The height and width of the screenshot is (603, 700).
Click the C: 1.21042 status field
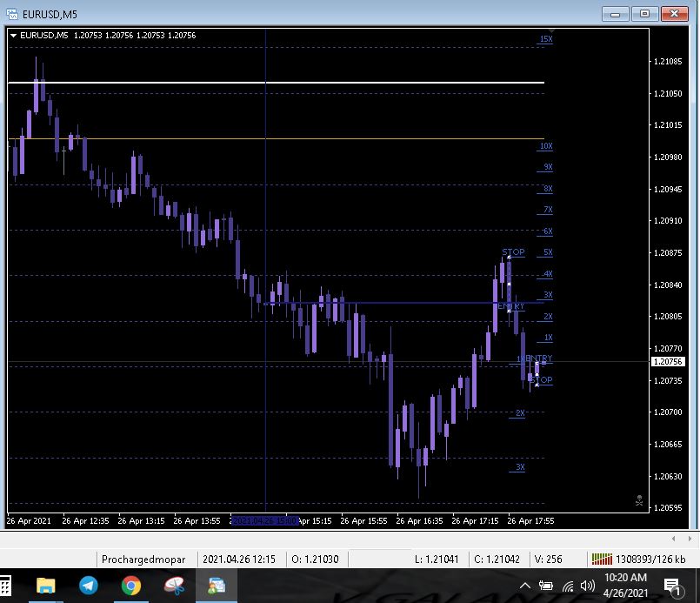(497, 559)
